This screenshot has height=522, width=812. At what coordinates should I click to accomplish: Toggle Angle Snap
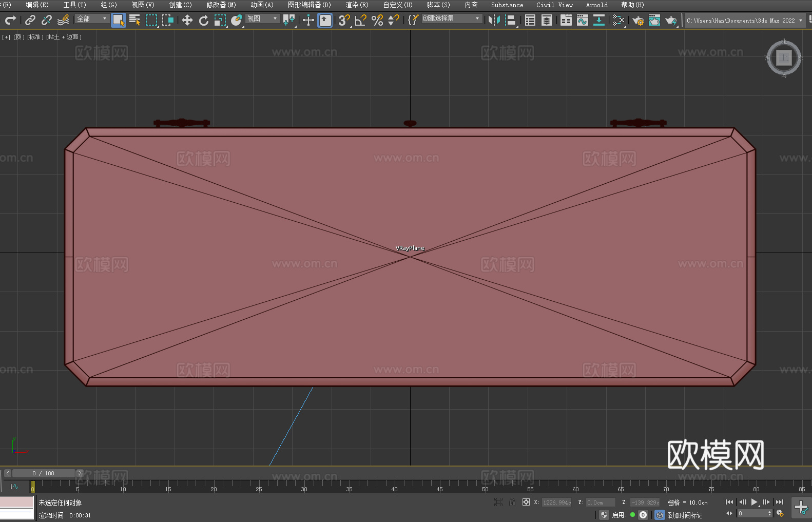(360, 20)
